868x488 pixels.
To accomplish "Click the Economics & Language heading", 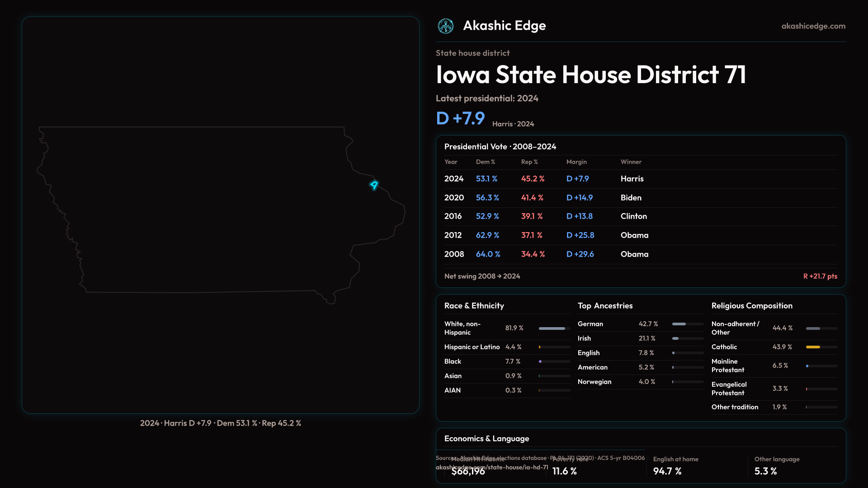I will (486, 439).
